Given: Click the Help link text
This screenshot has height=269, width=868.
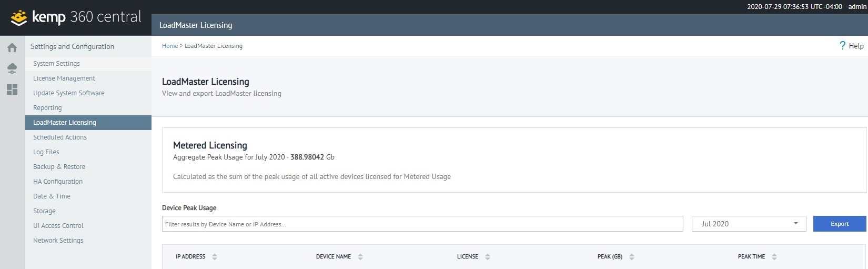Looking at the screenshot, I should click(856, 46).
